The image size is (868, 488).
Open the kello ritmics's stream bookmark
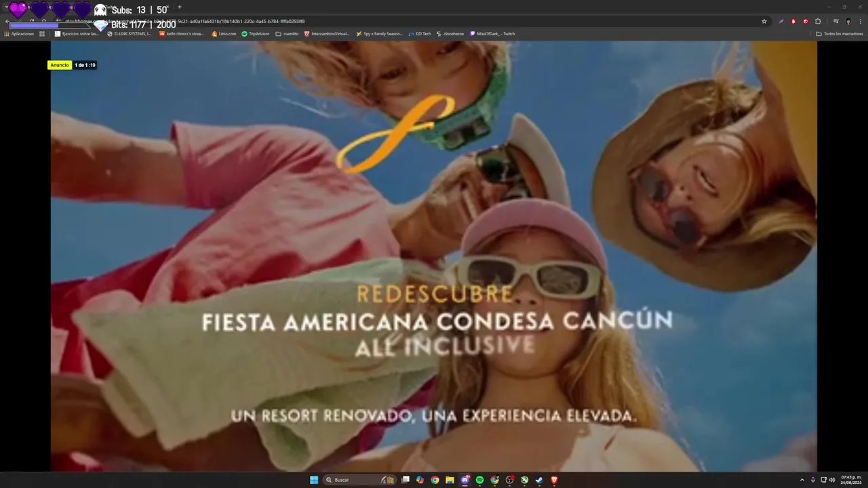(181, 33)
